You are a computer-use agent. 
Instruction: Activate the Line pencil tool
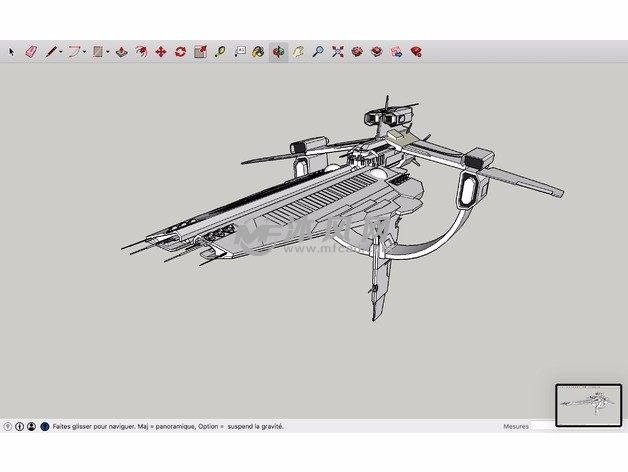point(50,51)
